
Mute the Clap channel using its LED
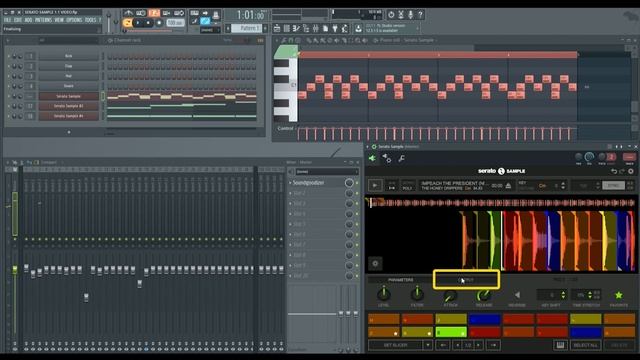(9, 66)
